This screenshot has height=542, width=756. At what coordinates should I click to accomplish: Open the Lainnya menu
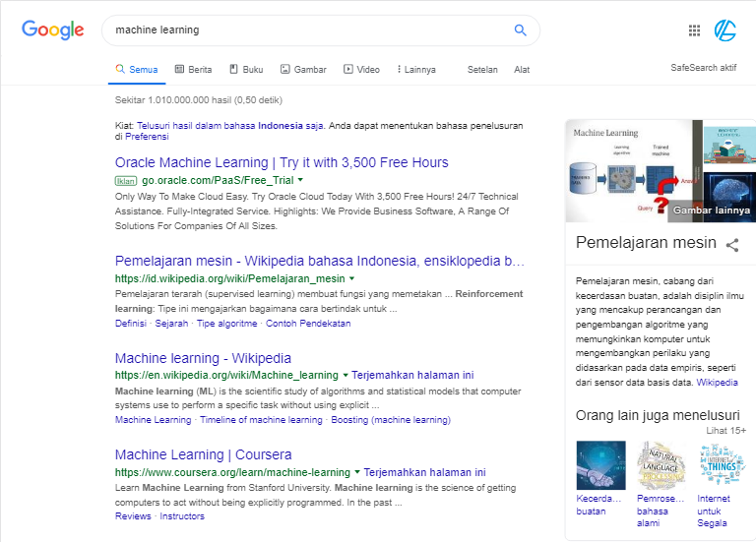tap(416, 70)
